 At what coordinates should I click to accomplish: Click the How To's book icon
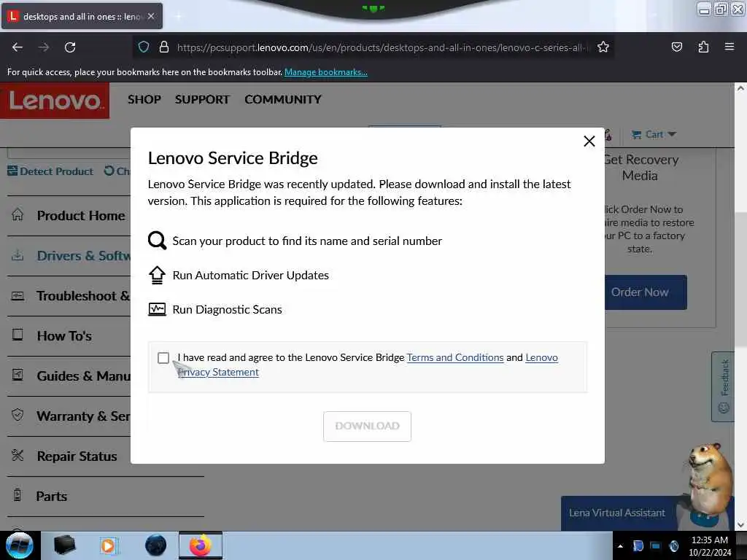pos(18,335)
